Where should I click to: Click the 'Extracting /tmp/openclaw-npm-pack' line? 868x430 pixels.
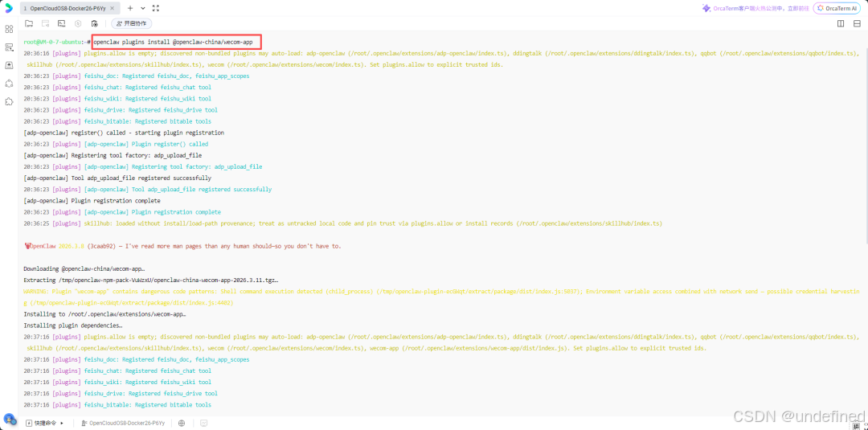[151, 281]
